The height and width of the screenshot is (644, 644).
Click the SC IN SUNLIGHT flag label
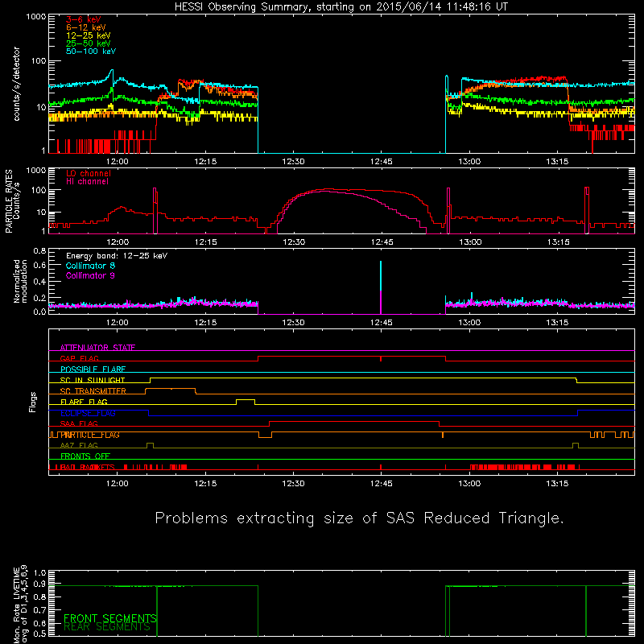[x=93, y=380]
